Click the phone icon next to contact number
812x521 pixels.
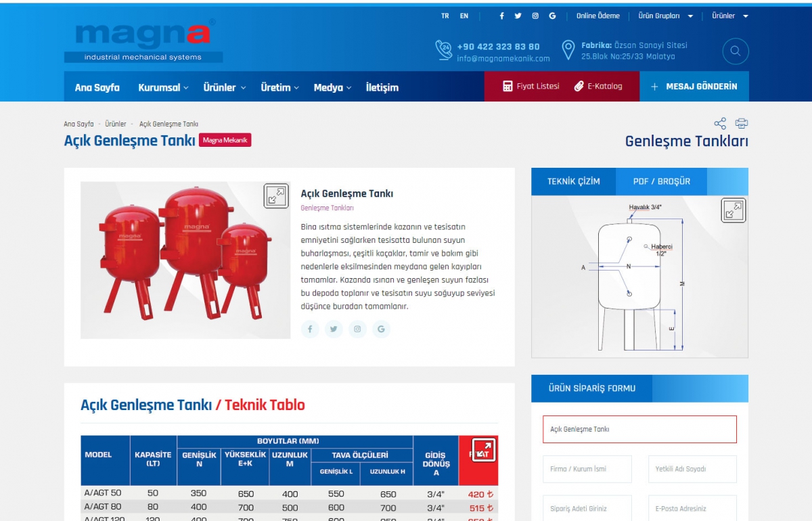[443, 50]
